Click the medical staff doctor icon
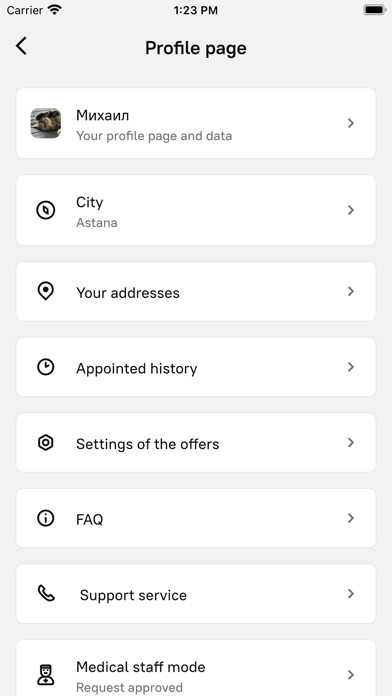The height and width of the screenshot is (696, 392). tap(45, 674)
